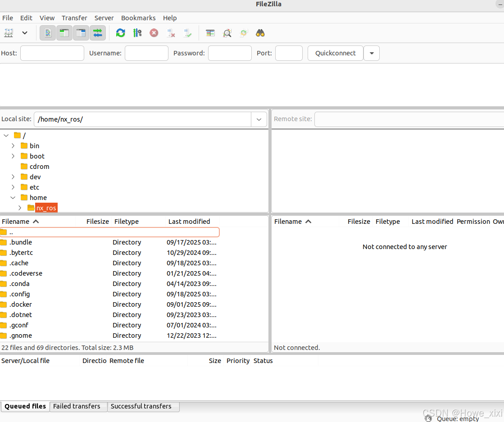Sort remote files by Permission column

click(473, 222)
